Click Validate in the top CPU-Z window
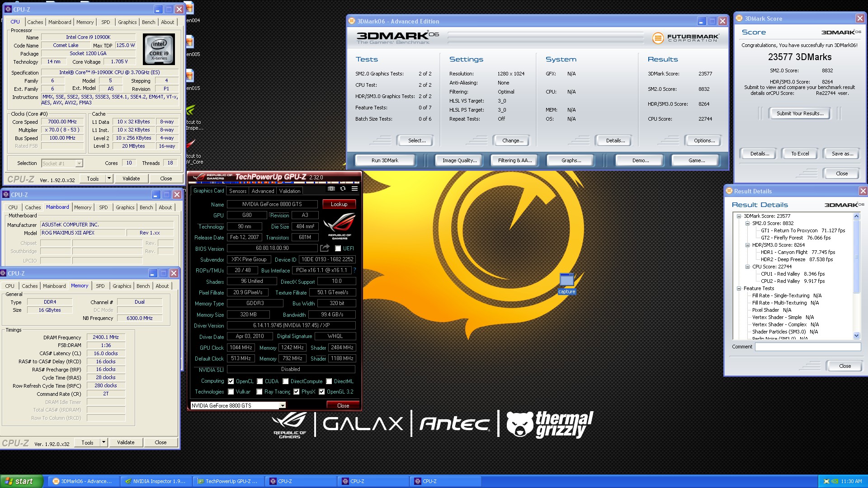Image resolution: width=868 pixels, height=488 pixels. tap(131, 178)
